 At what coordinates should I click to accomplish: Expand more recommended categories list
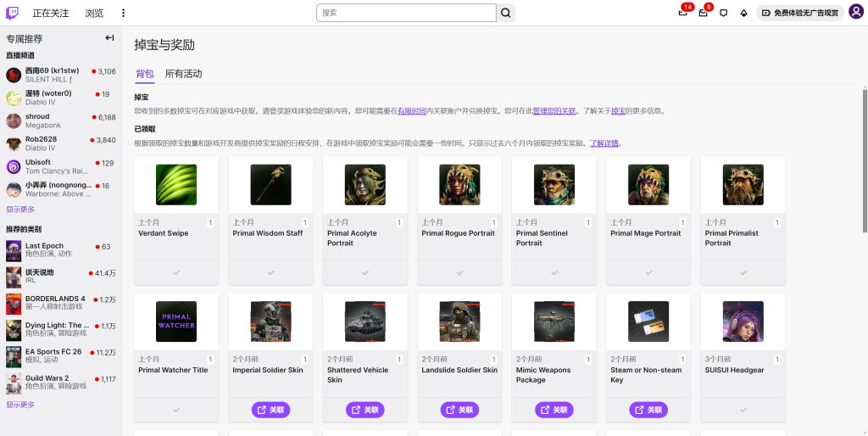tap(20, 405)
